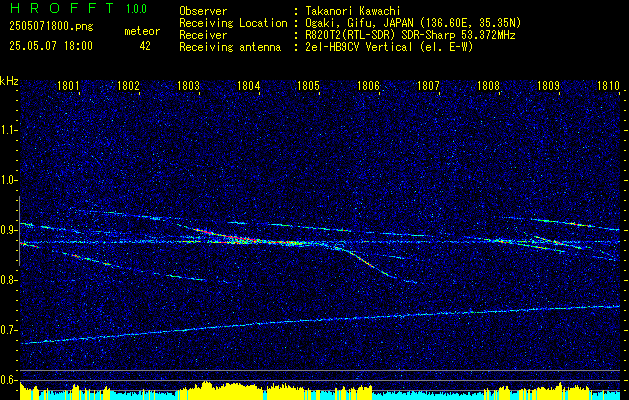Click frequency axis label 0.6
629x400 pixels.
(8, 380)
